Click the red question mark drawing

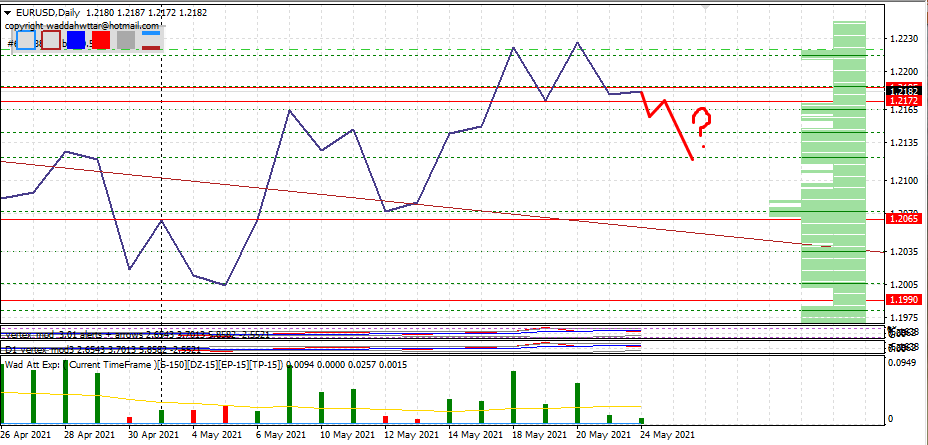(702, 124)
